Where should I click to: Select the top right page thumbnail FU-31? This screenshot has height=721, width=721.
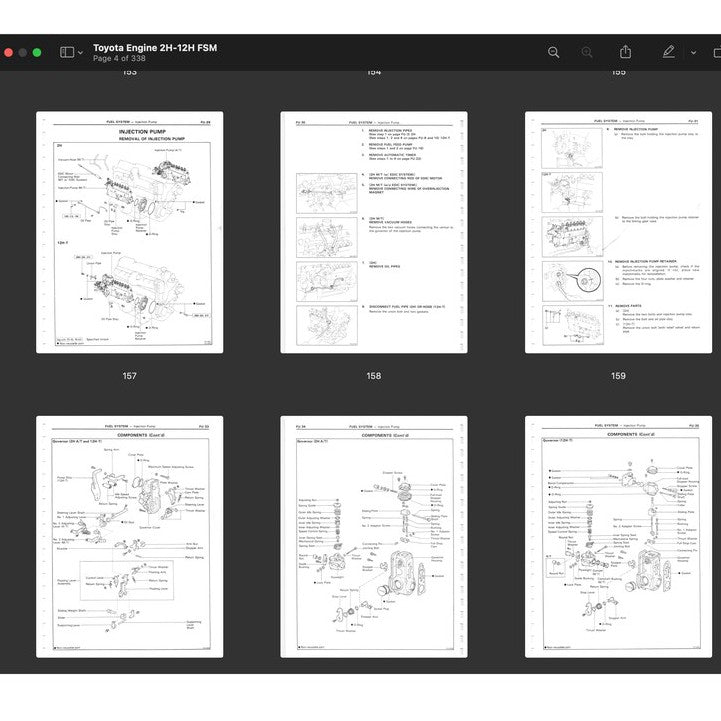pos(618,232)
